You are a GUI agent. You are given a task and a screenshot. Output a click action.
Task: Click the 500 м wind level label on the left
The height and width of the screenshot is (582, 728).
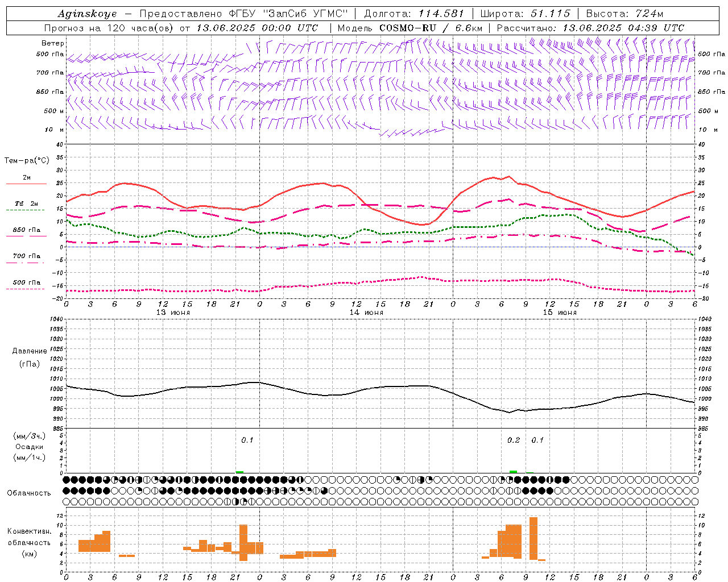click(55, 111)
